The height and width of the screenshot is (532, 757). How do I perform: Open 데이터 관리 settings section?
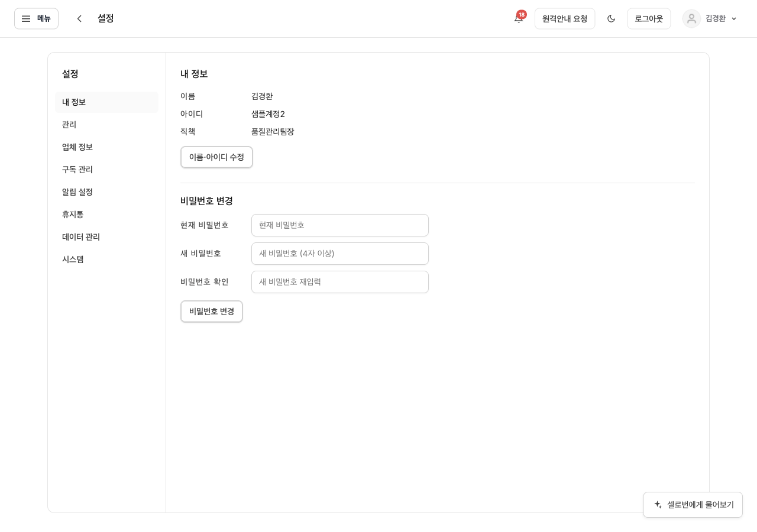pos(106,237)
